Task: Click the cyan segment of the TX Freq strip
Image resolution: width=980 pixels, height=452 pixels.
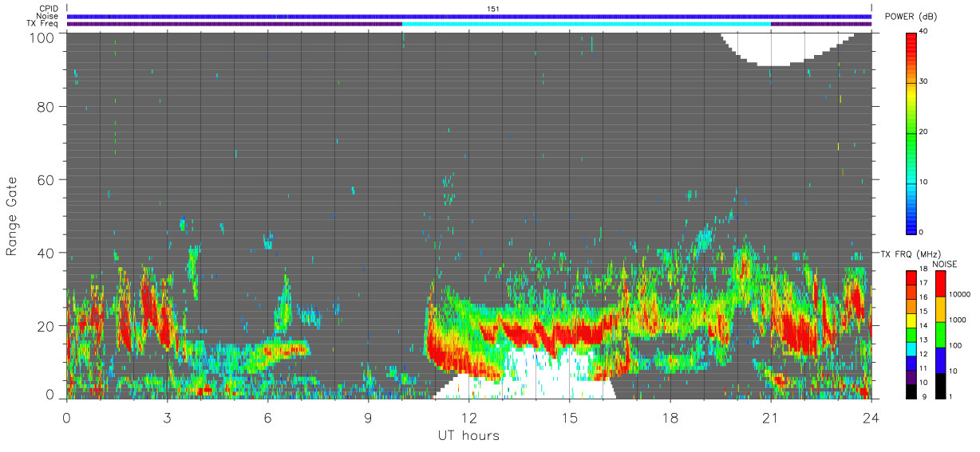Action: click(587, 24)
